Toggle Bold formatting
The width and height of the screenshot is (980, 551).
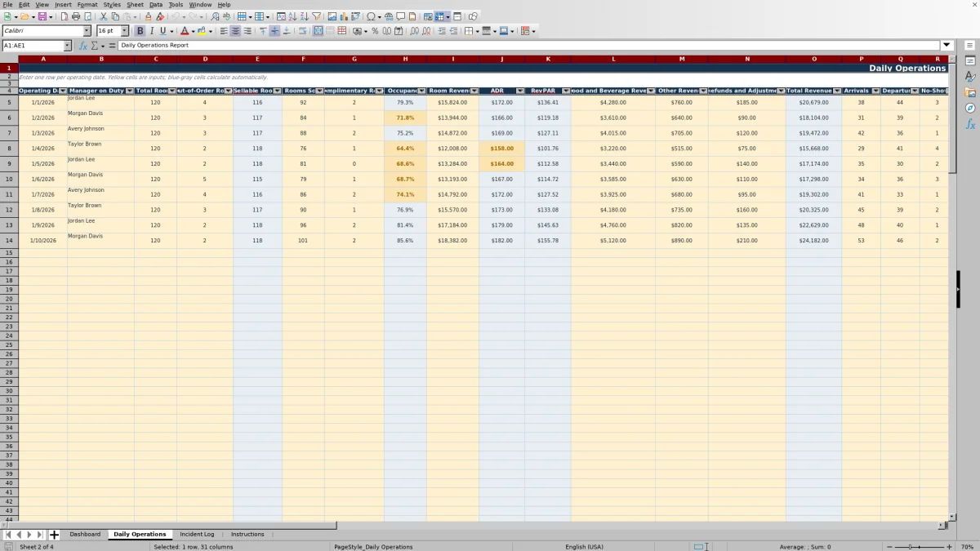tap(140, 31)
